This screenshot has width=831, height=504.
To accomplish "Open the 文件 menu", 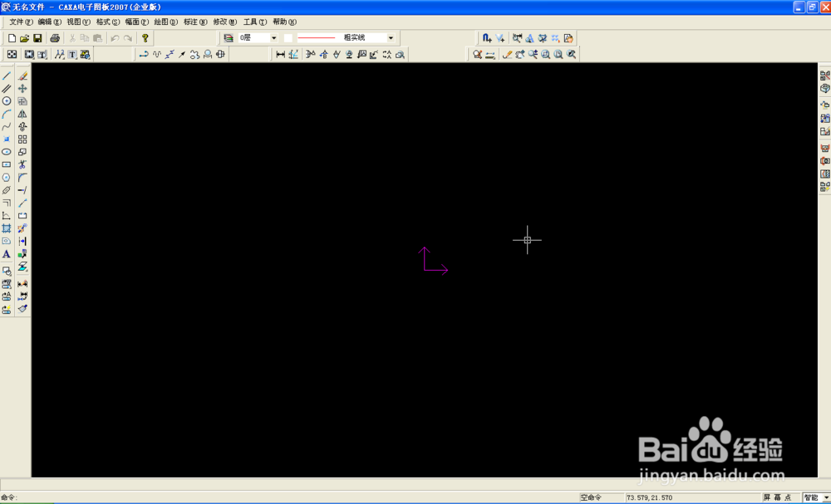I will tap(22, 22).
